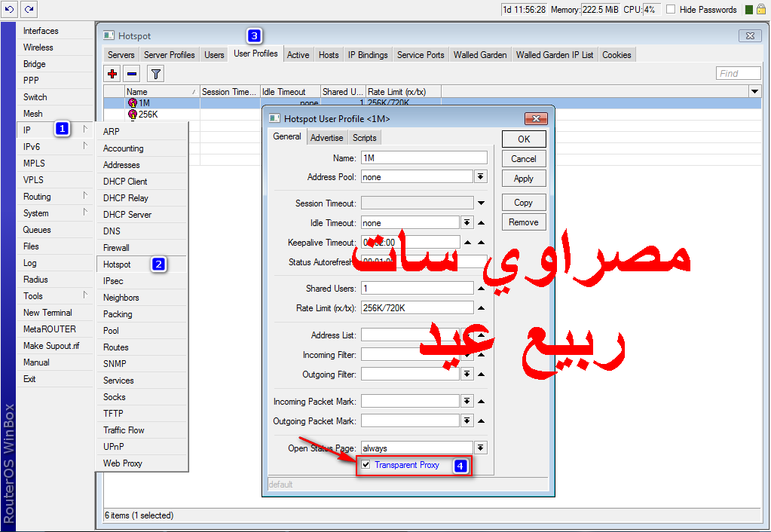The image size is (771, 532).
Task: Open the Tools submenu
Action: (54, 295)
